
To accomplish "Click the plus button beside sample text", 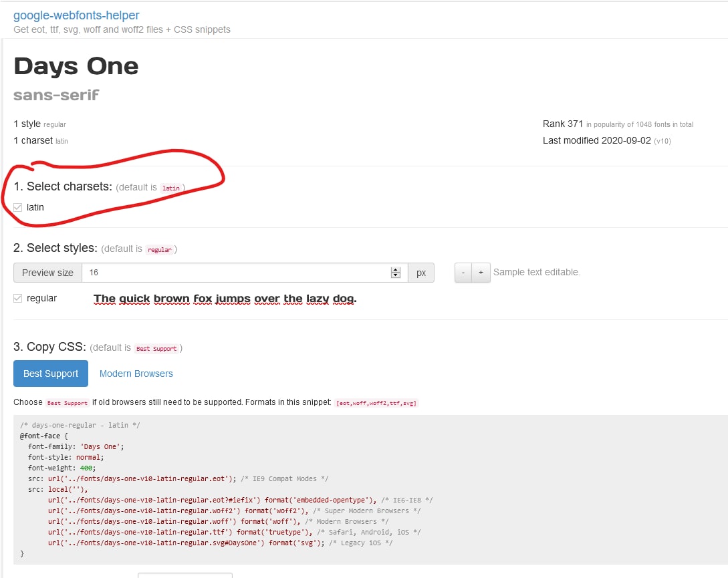I will (x=481, y=273).
